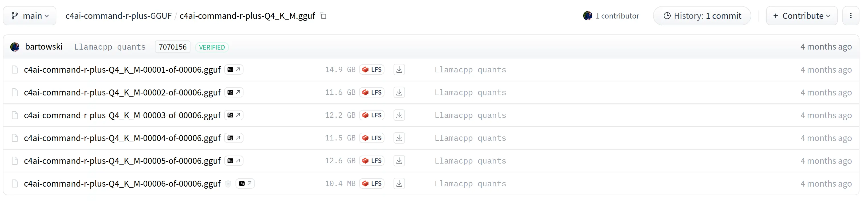Open GGUF viewer for 00006-of-00006 file
This screenshot has height=204, width=868.
tap(245, 183)
